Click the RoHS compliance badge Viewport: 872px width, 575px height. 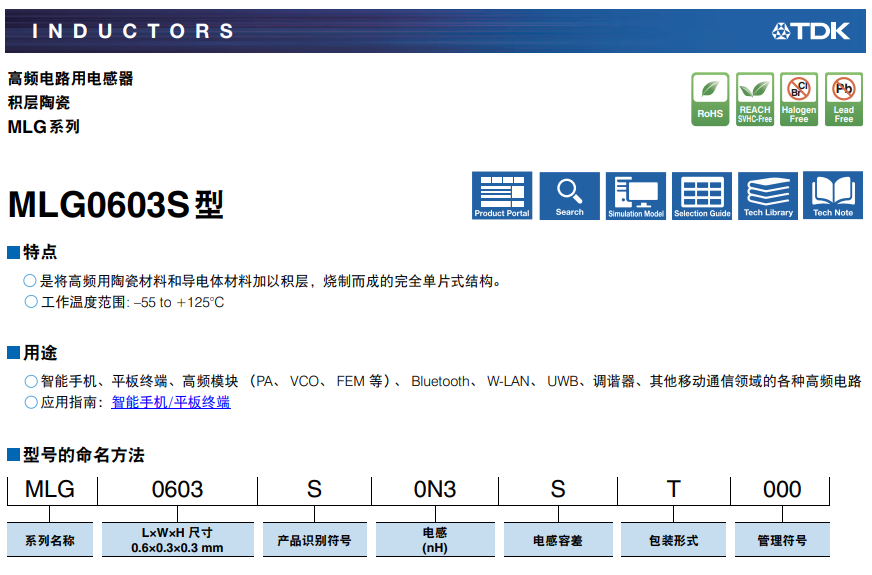click(x=710, y=99)
